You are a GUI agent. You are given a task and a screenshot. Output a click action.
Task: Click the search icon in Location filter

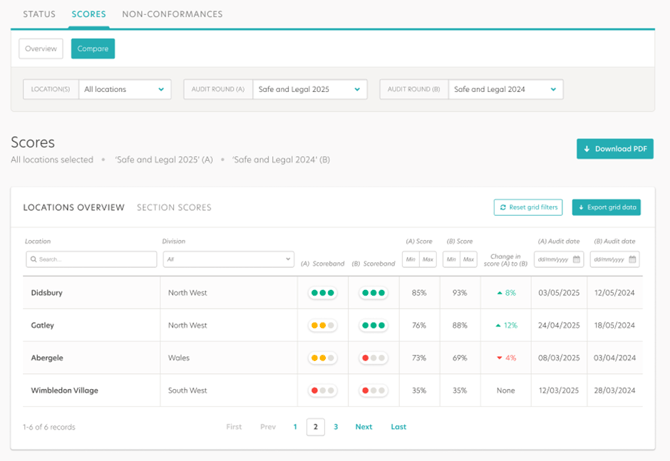(34, 260)
